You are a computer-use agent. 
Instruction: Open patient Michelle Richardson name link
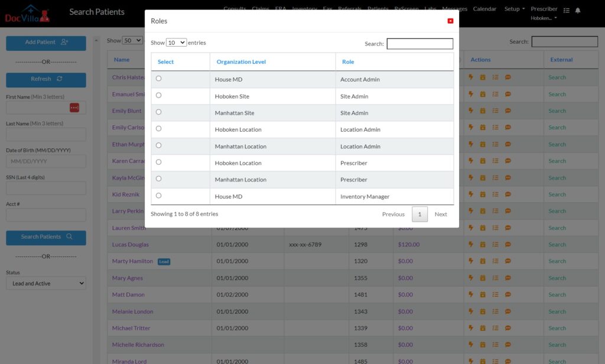[x=138, y=344]
